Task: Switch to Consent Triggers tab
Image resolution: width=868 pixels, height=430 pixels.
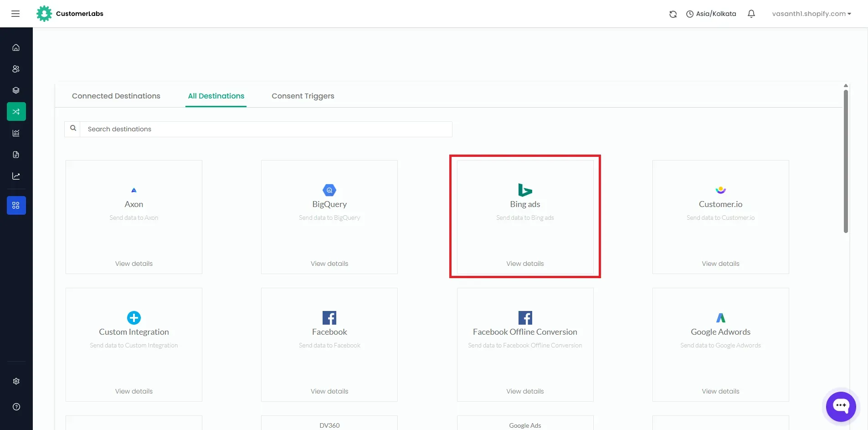Action: tap(303, 96)
